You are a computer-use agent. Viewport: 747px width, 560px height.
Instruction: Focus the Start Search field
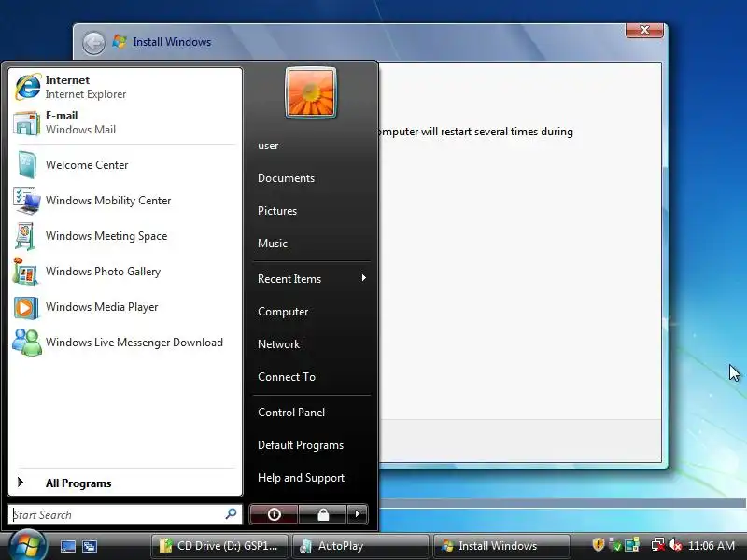(125, 514)
